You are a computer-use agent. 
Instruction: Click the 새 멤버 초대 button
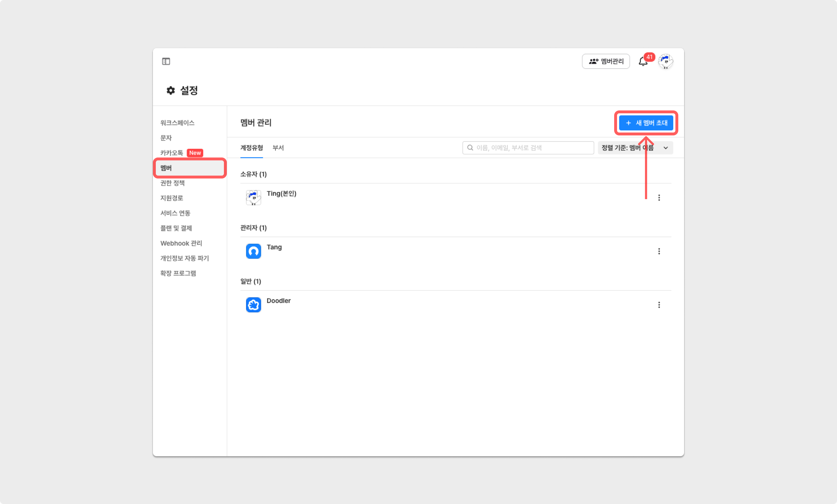[646, 123]
